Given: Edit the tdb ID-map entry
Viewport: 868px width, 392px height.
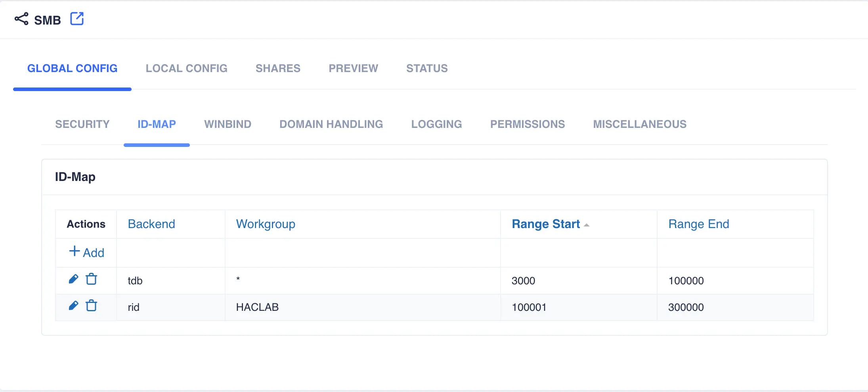Looking at the screenshot, I should [73, 279].
